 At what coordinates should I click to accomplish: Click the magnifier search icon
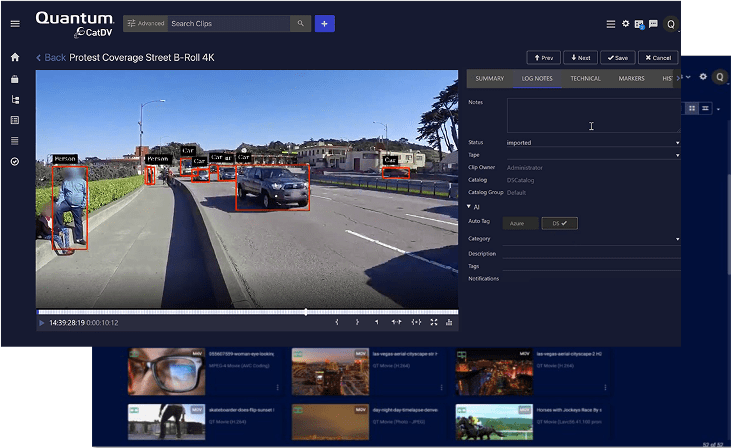(300, 23)
